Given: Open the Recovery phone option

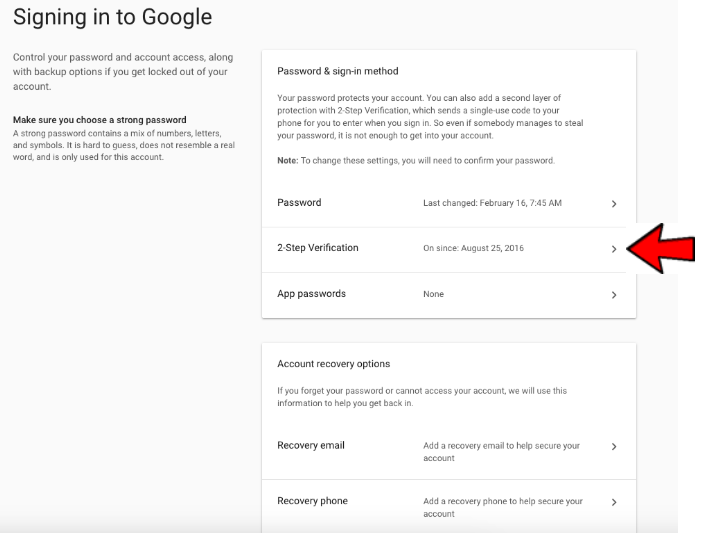Looking at the screenshot, I should [449, 507].
